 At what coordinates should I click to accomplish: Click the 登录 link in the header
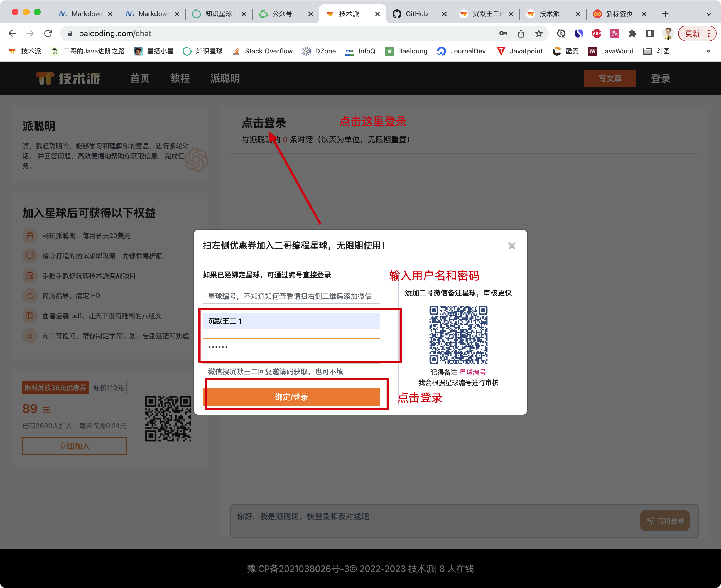(660, 79)
